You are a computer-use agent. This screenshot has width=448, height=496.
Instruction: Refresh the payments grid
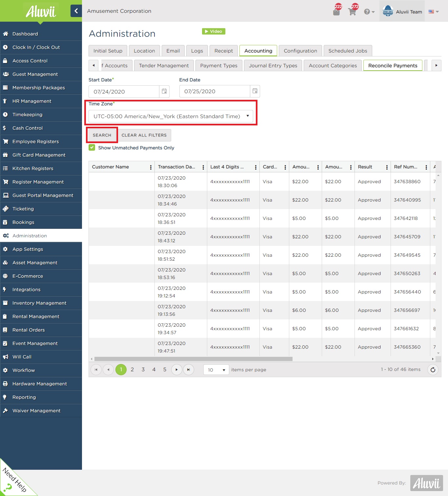pos(433,369)
